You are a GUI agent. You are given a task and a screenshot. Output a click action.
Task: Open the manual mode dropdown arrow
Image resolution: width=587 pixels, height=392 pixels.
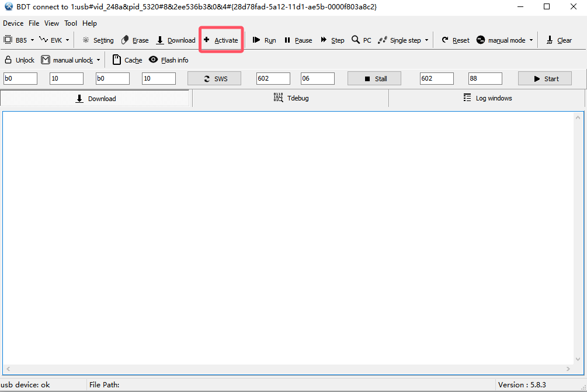pyautogui.click(x=531, y=40)
